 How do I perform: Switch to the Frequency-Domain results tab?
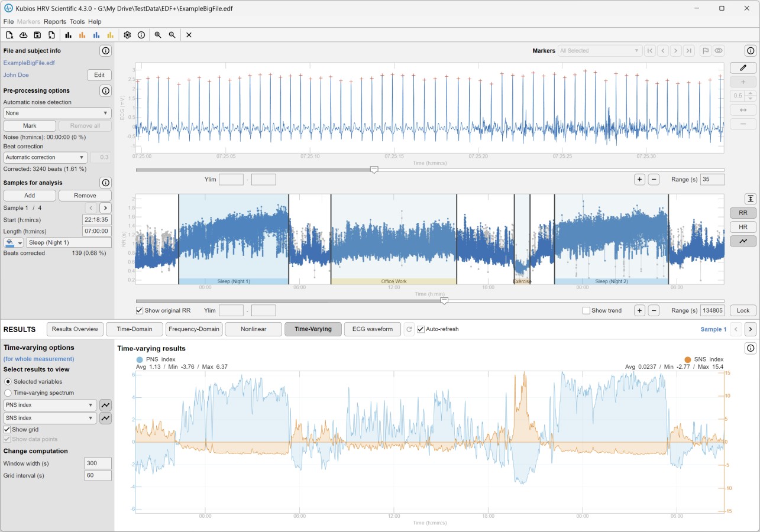click(x=194, y=329)
